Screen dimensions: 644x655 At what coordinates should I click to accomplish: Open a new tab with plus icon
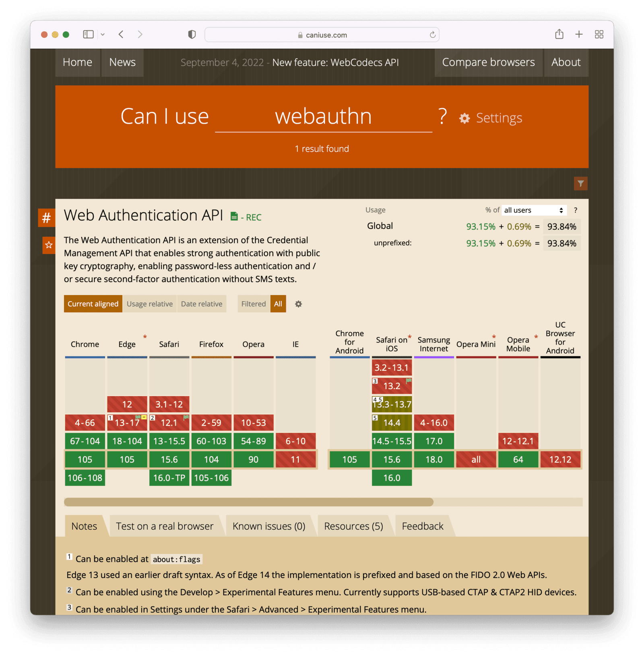coord(579,35)
